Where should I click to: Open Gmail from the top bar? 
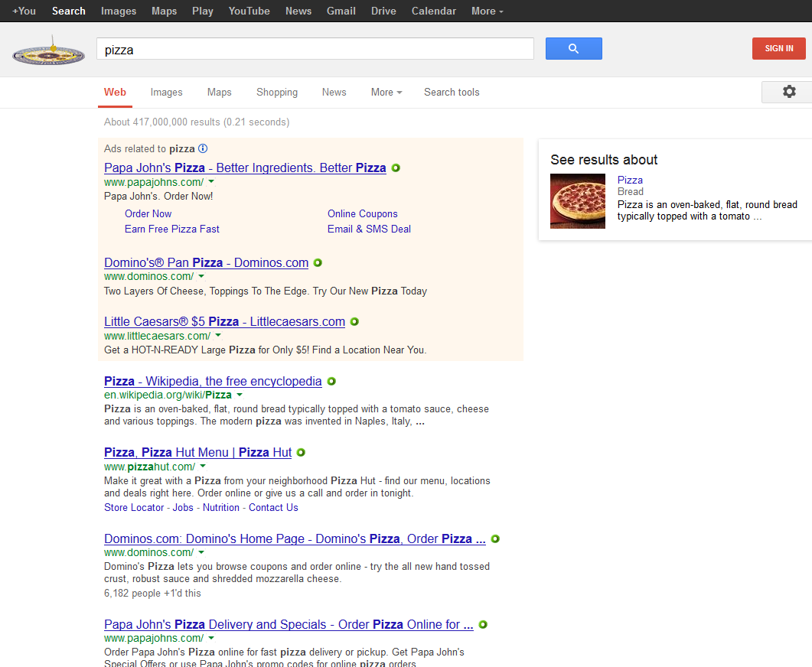click(341, 11)
